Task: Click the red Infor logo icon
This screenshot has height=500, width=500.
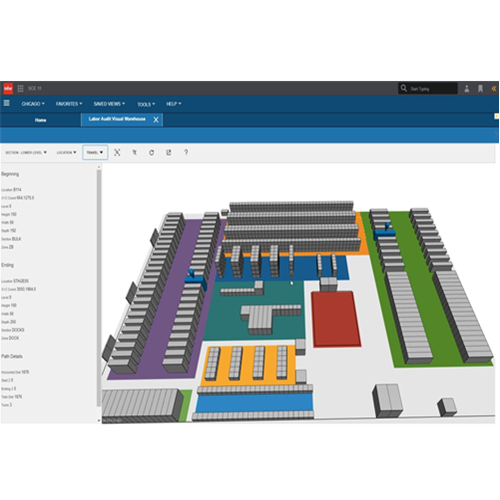Action: click(x=8, y=88)
